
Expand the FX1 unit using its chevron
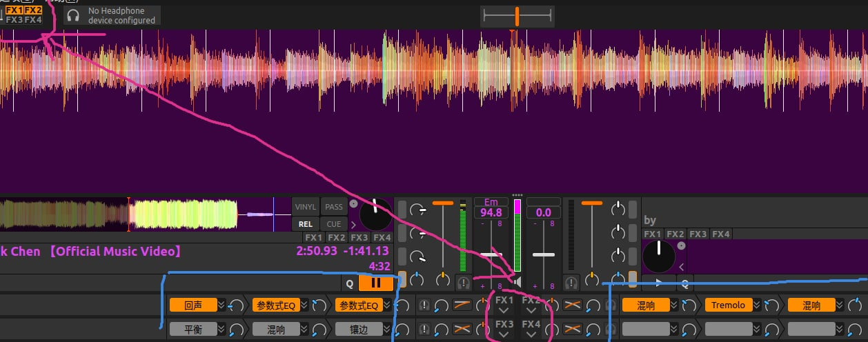504,311
